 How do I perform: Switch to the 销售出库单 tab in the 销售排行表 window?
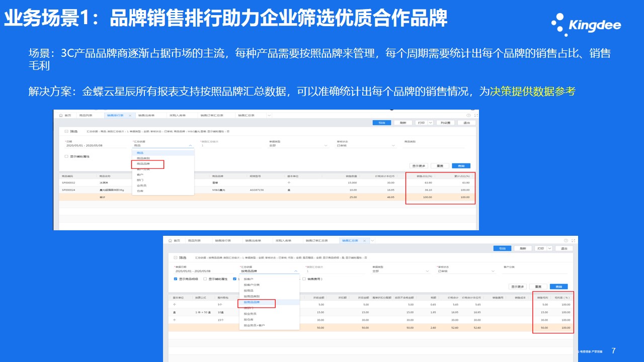click(146, 116)
